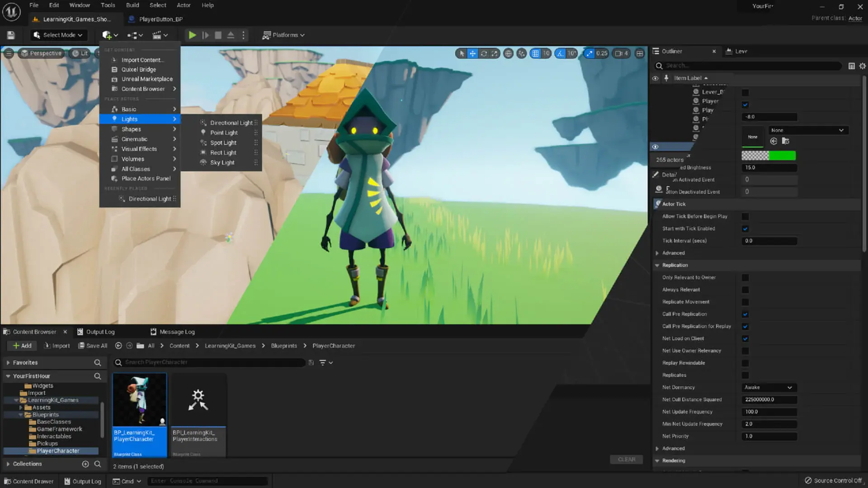Toggle grid snapping in viewport toolbar
This screenshot has height=488, width=868.
click(536, 53)
